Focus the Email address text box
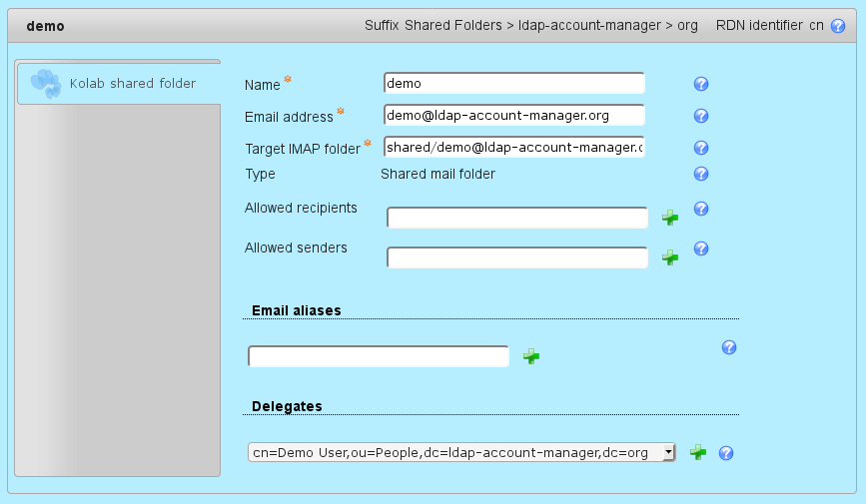Viewport: 866px width, 504px height. (x=513, y=116)
